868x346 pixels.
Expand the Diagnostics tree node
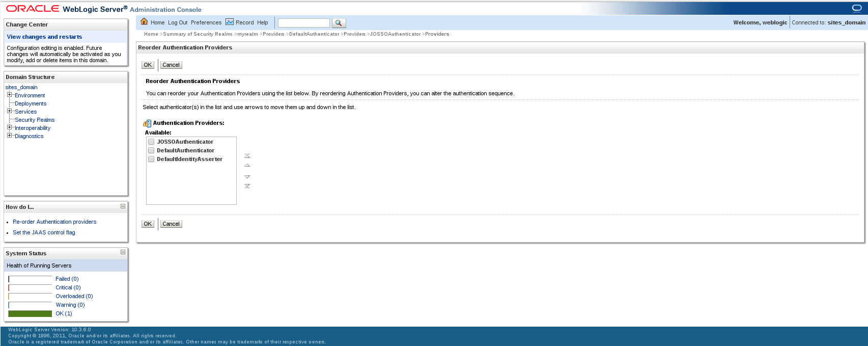(x=9, y=136)
